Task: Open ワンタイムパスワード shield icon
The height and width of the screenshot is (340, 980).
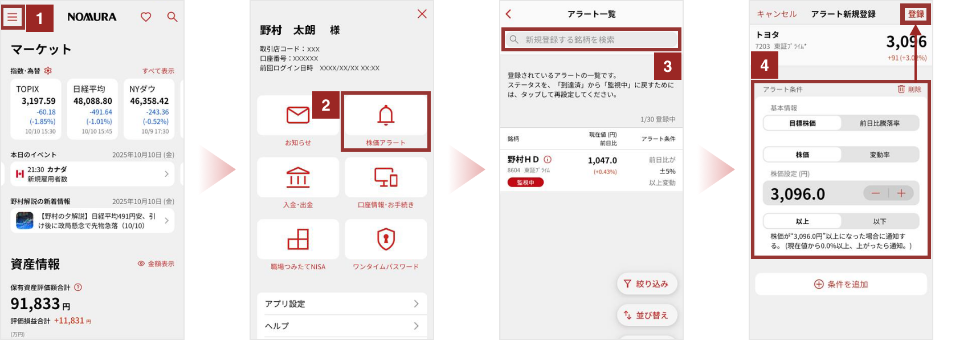Action: coord(386,240)
